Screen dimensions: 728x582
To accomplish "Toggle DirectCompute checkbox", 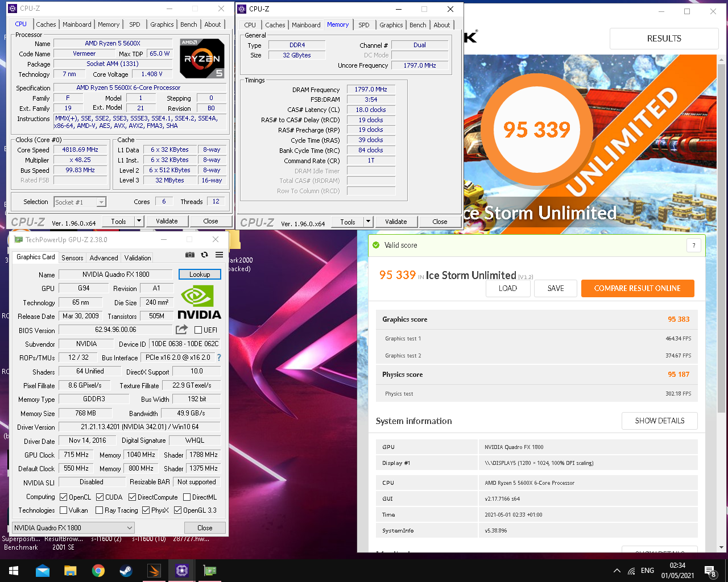I will (133, 497).
